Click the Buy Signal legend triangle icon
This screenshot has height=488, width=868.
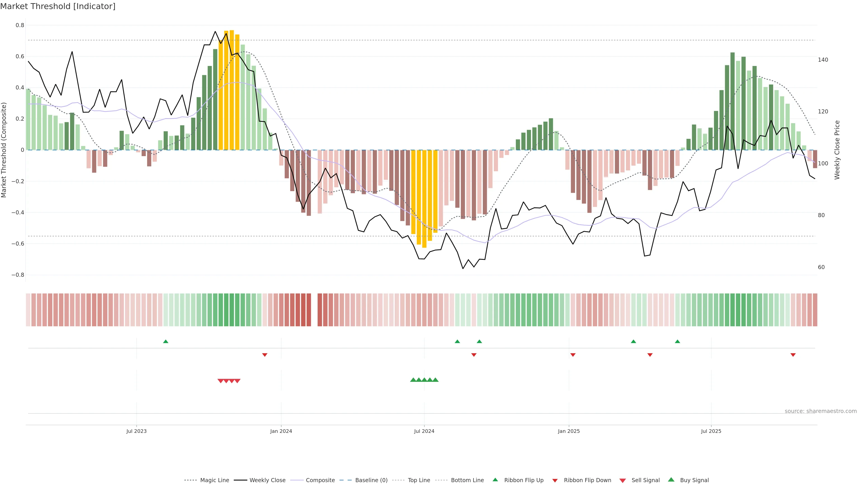click(x=671, y=480)
